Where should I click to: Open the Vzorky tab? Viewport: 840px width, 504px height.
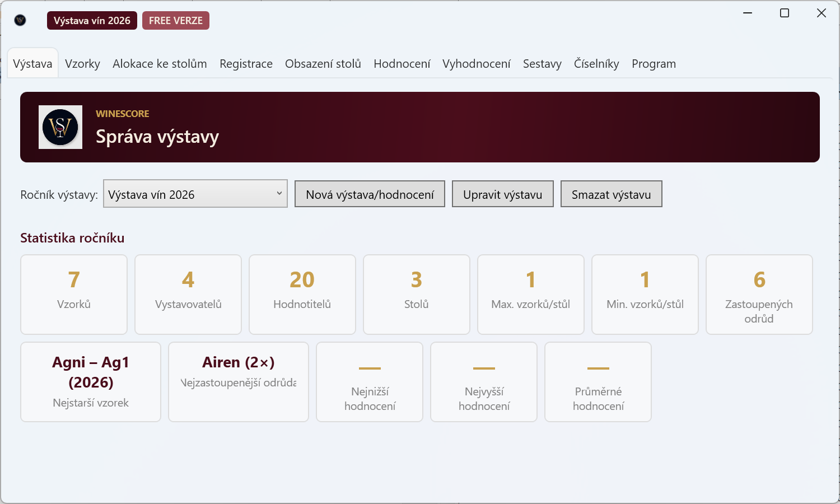coord(82,64)
